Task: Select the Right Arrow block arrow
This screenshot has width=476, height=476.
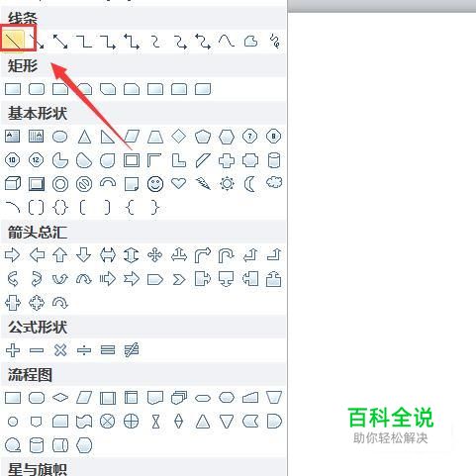Action: click(x=13, y=255)
